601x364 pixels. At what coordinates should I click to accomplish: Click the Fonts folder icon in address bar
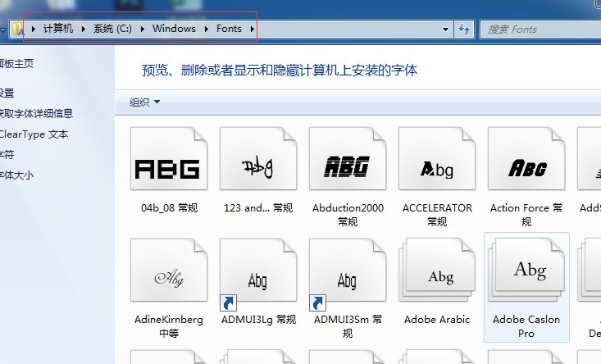(18, 30)
